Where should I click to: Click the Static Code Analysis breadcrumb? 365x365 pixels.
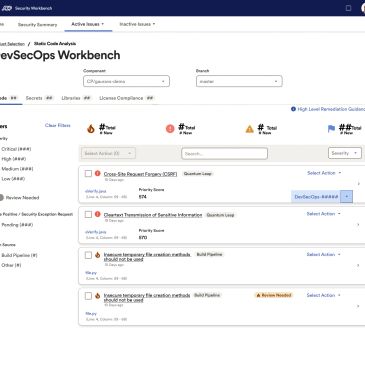55,44
